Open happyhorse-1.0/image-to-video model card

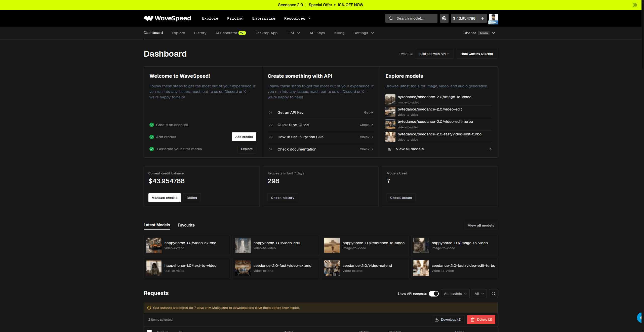coord(454,245)
